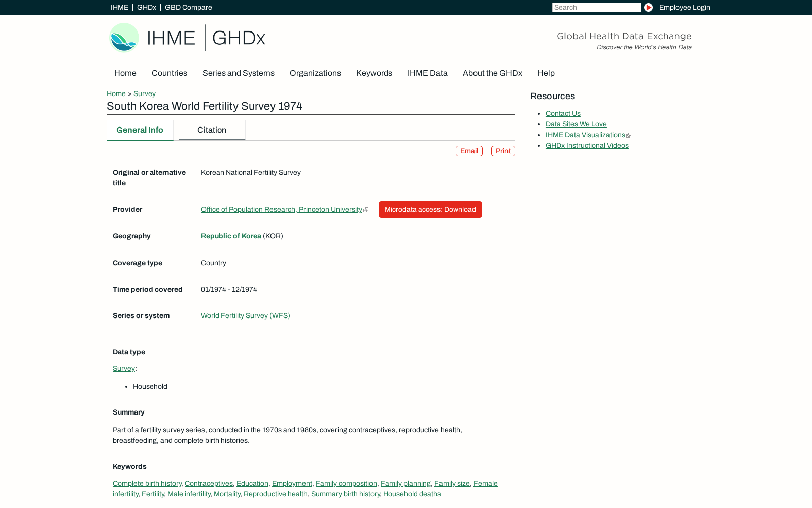Switch to the Citation tab
Image resolution: width=812 pixels, height=508 pixels.
coord(212,130)
